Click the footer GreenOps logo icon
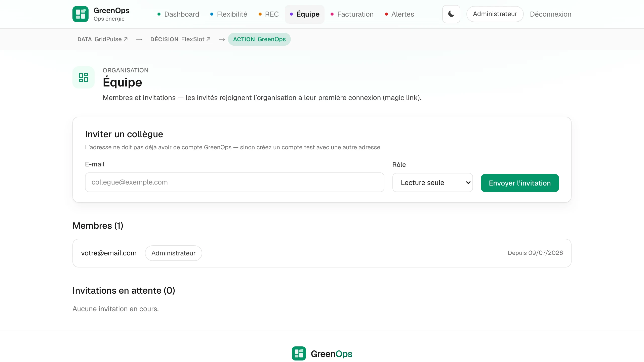 [299, 353]
